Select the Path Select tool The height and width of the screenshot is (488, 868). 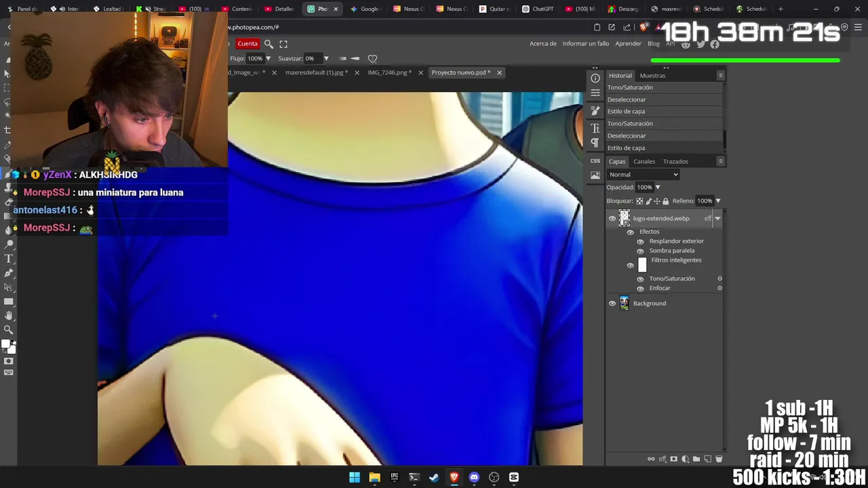tap(9, 287)
